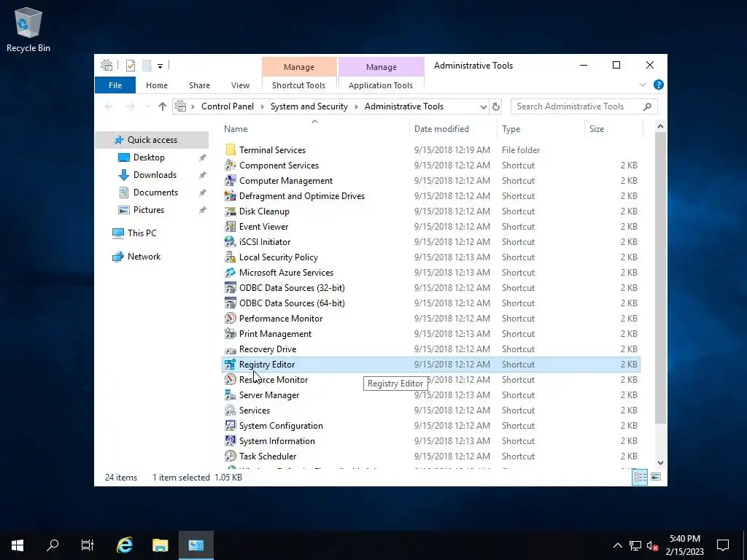747x560 pixels.
Task: Select Quick access in navigation pane
Action: tap(152, 140)
